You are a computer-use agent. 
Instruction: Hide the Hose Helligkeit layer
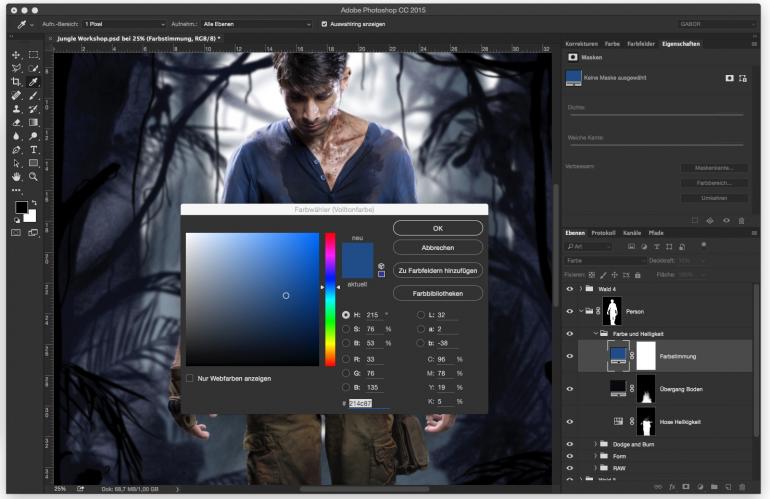[x=570, y=421]
